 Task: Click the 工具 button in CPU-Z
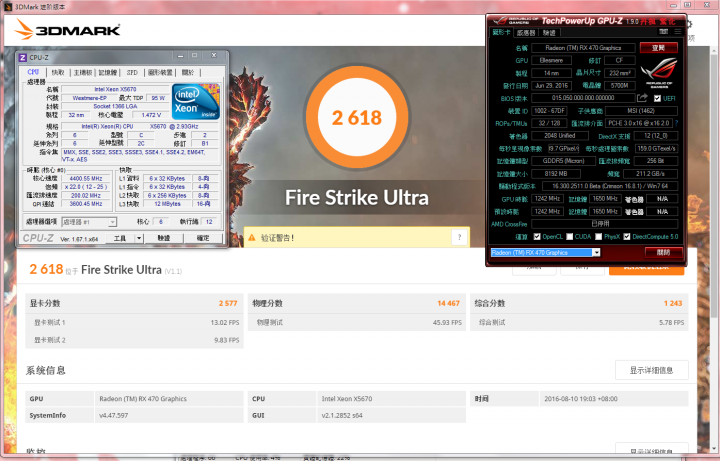click(x=120, y=238)
